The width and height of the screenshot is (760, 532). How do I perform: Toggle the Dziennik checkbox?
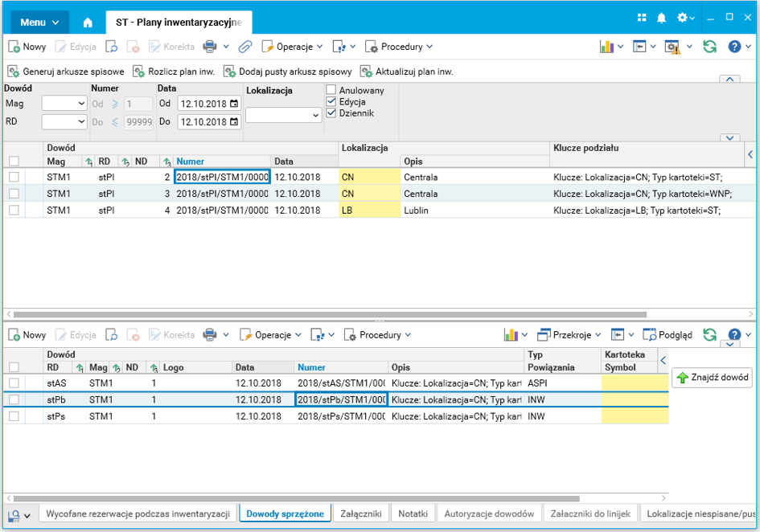[331, 113]
